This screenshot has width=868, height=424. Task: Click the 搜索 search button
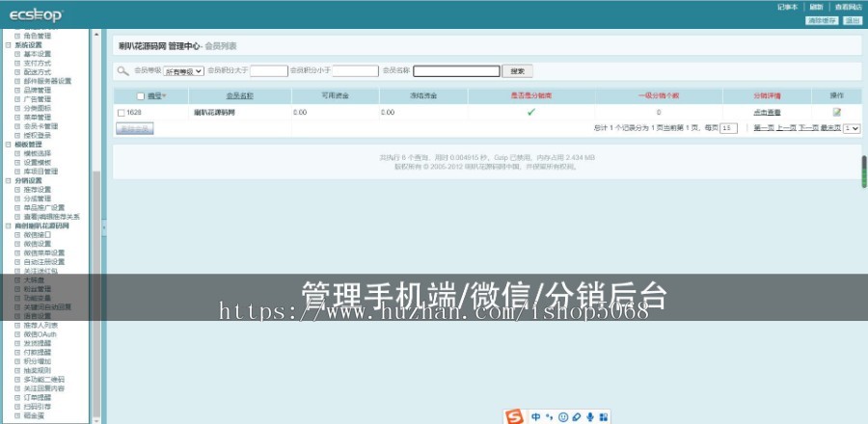(517, 71)
